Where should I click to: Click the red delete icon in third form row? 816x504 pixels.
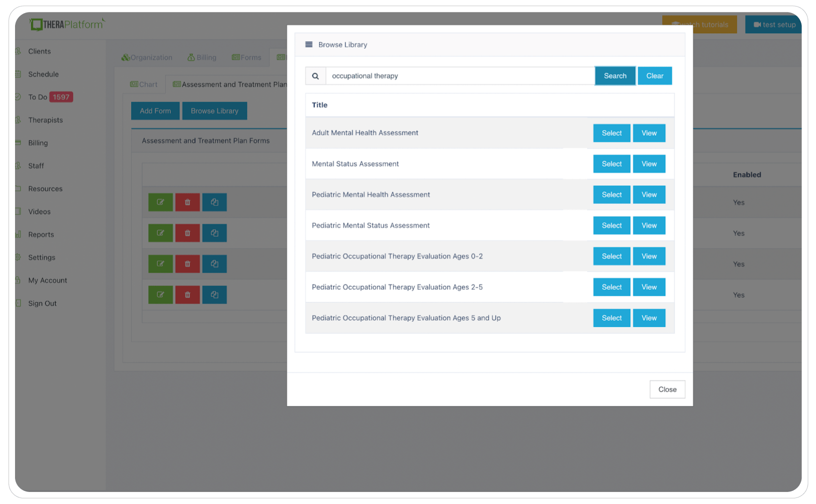coord(187,264)
